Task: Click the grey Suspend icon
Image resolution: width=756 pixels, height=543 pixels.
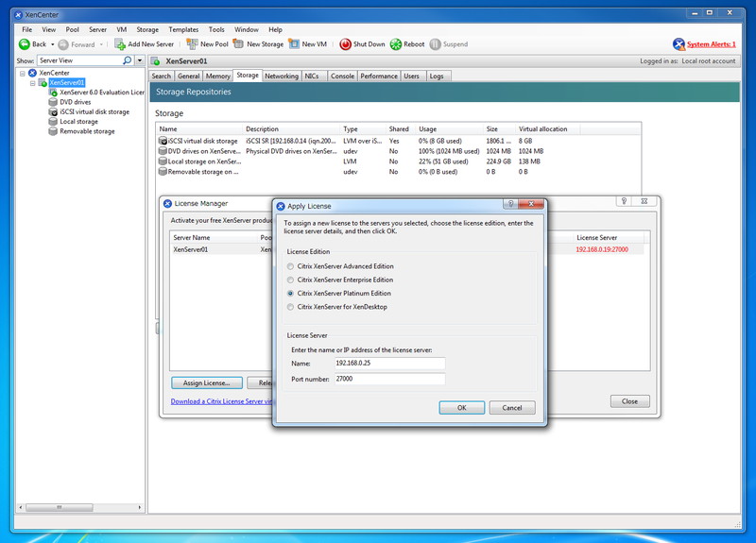Action: 436,44
